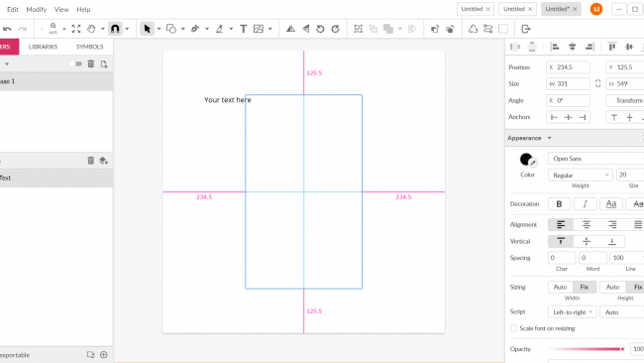Expand the Appearance section arrow
Viewport: 644px width, 363px height.
pyautogui.click(x=549, y=138)
